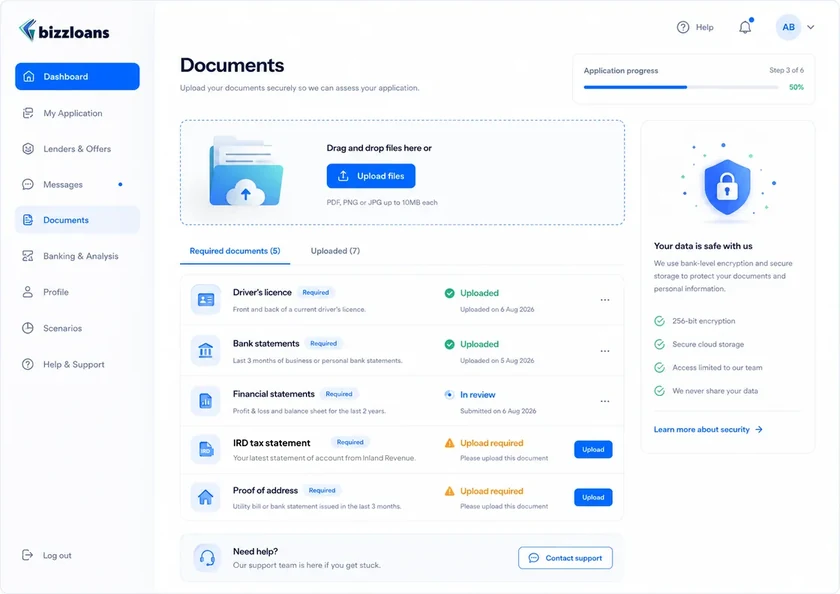The width and height of the screenshot is (840, 594).
Task: Click the Secure cloud storage check item
Action: click(699, 344)
